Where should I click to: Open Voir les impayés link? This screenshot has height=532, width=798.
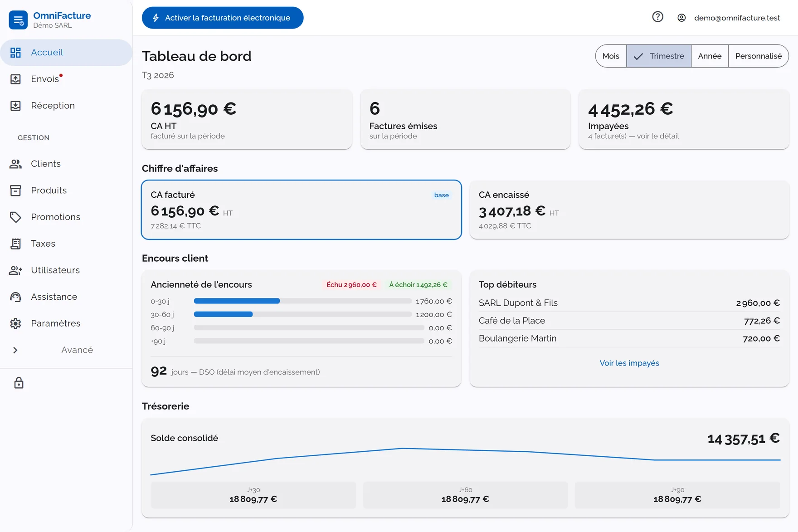pyautogui.click(x=629, y=363)
